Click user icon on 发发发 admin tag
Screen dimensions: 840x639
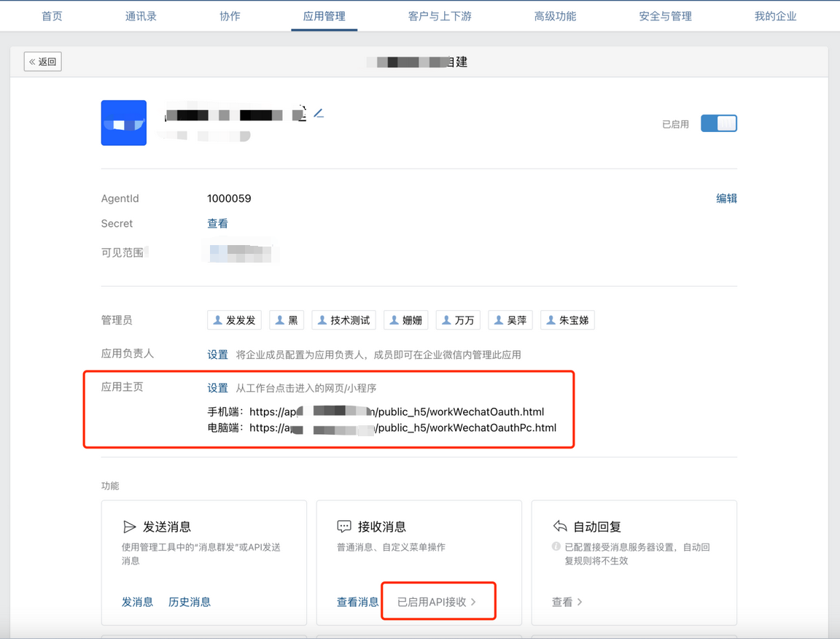(217, 320)
